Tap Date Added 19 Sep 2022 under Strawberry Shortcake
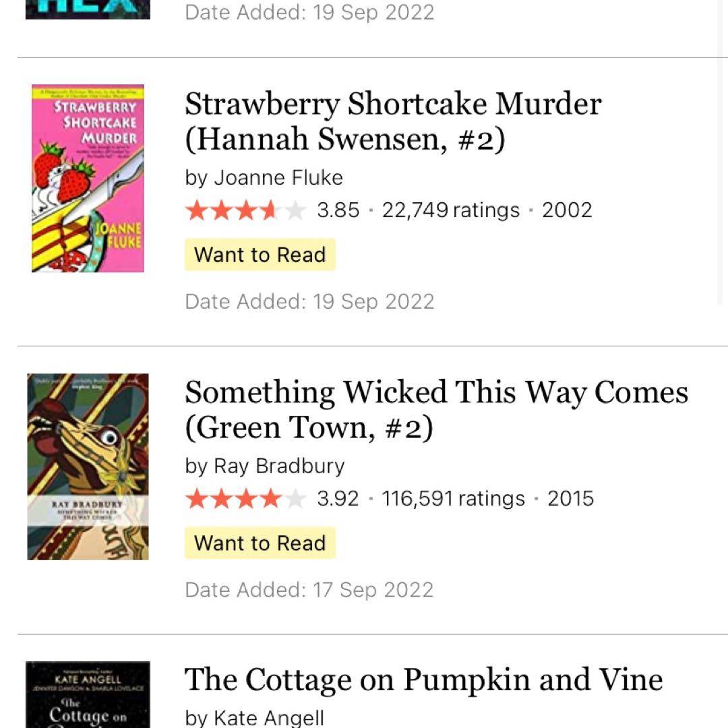Image resolution: width=728 pixels, height=728 pixels. [309, 301]
